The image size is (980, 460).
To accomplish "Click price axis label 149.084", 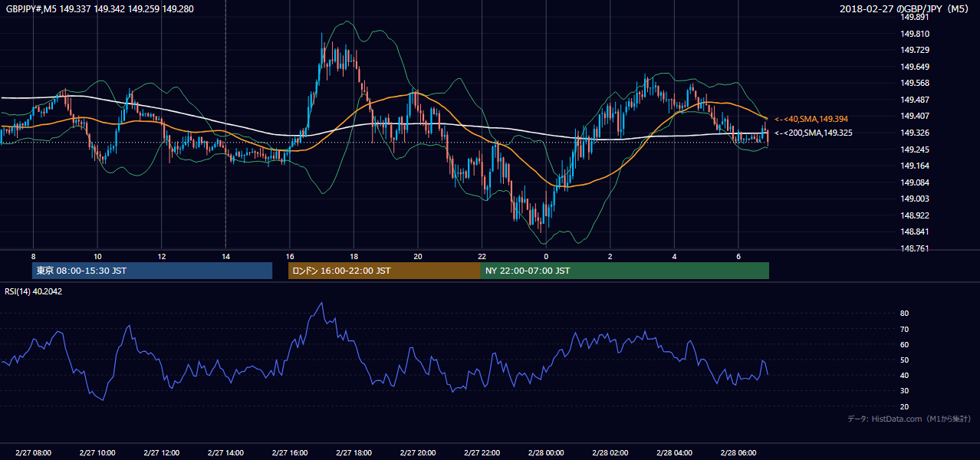I will point(915,182).
